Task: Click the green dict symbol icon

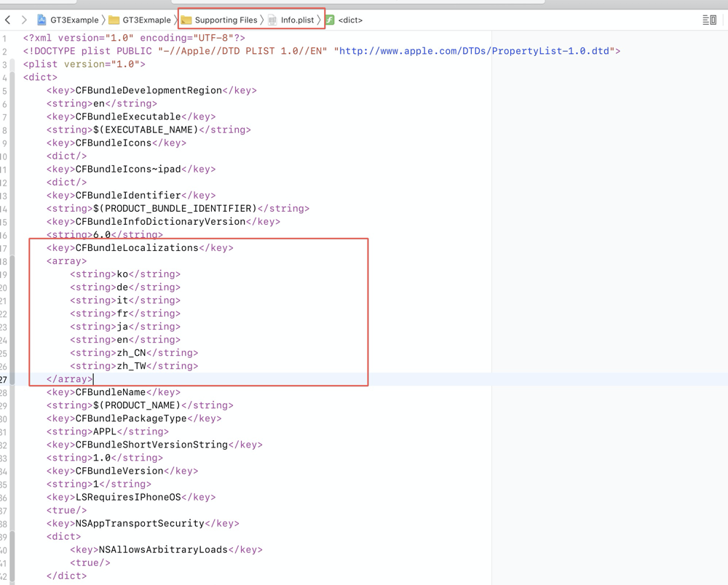Action: [x=331, y=20]
